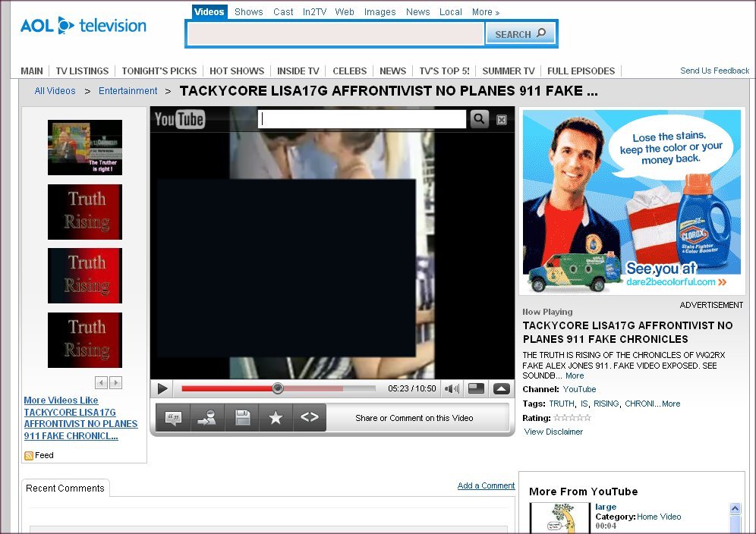This screenshot has width=756, height=534.
Task: Select the In2TV search tab
Action: [x=314, y=12]
